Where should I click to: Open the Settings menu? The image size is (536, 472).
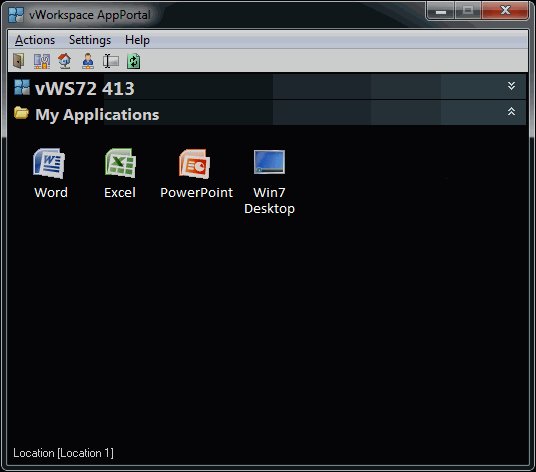click(90, 40)
